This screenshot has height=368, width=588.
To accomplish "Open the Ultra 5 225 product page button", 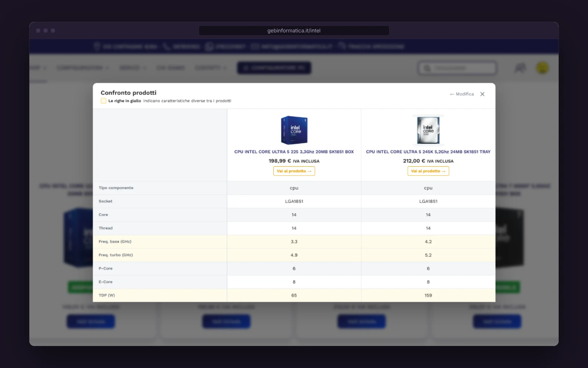I will 294,171.
